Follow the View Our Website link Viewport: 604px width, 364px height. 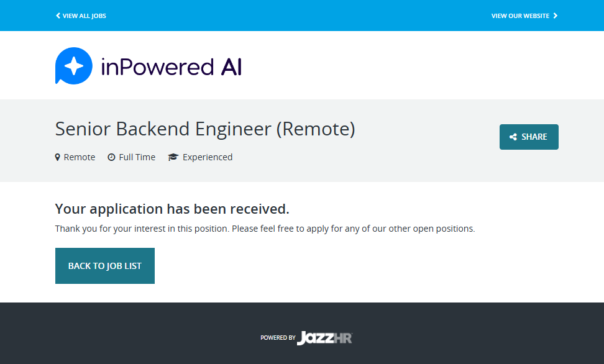coord(520,16)
